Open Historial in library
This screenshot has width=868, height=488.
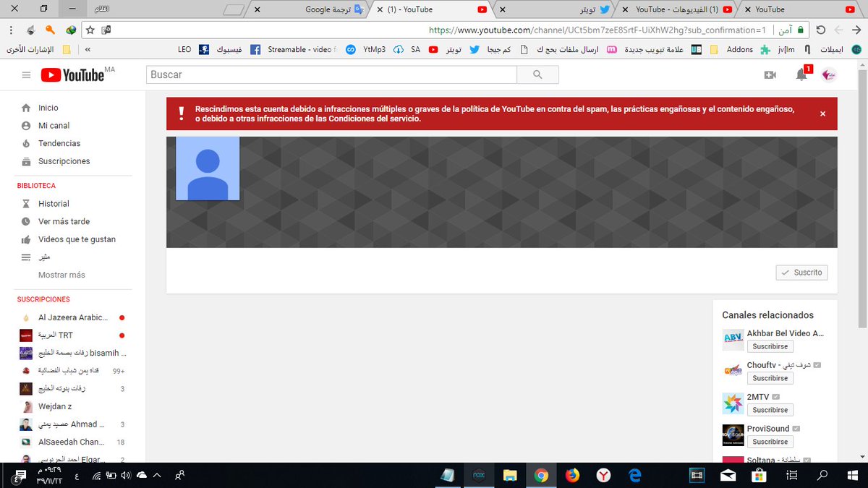pos(54,204)
